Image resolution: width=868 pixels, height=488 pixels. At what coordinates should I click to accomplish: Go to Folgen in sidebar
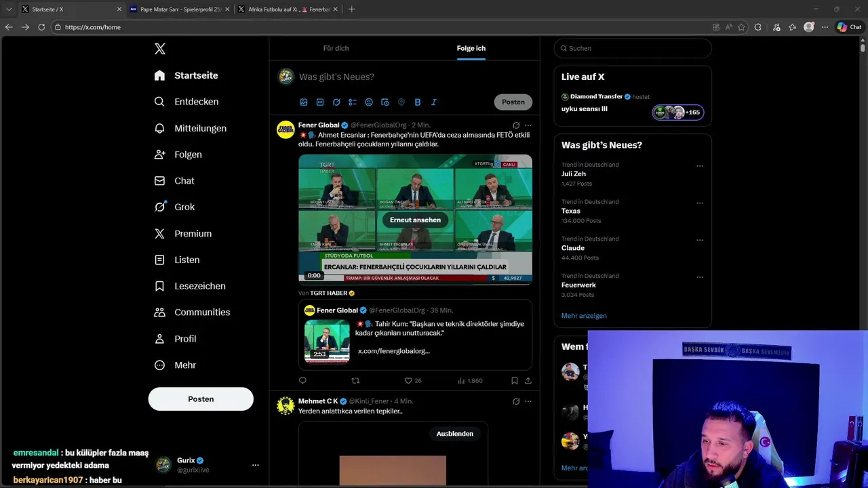point(178,155)
